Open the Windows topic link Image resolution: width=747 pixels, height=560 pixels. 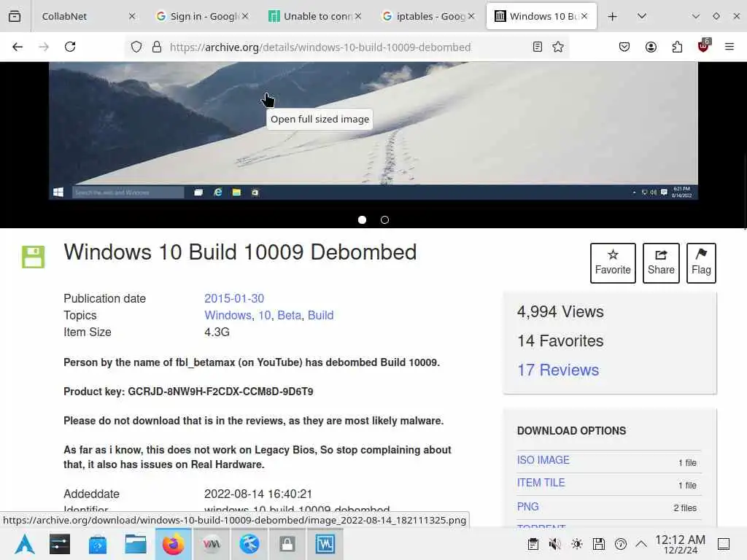tap(228, 315)
